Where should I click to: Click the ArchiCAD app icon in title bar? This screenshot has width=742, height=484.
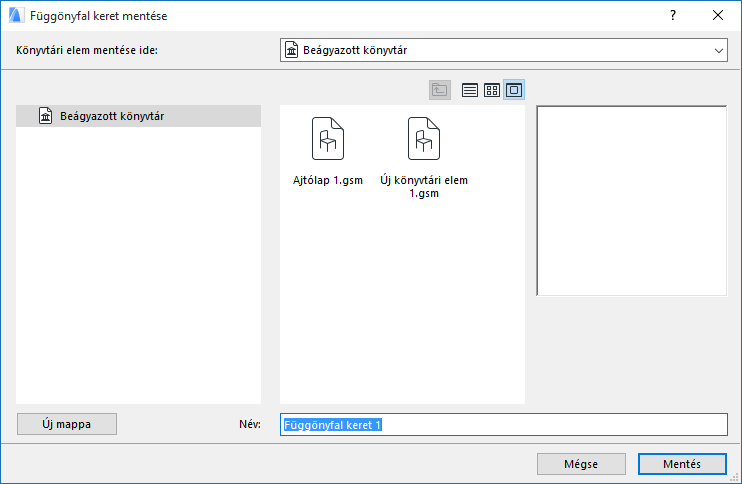point(16,15)
